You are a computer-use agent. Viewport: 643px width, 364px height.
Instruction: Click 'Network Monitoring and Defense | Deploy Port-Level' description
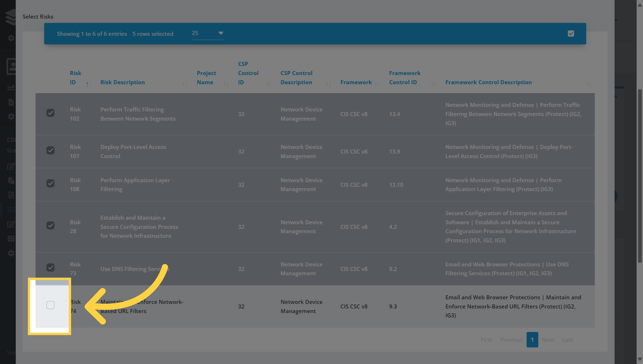point(509,152)
